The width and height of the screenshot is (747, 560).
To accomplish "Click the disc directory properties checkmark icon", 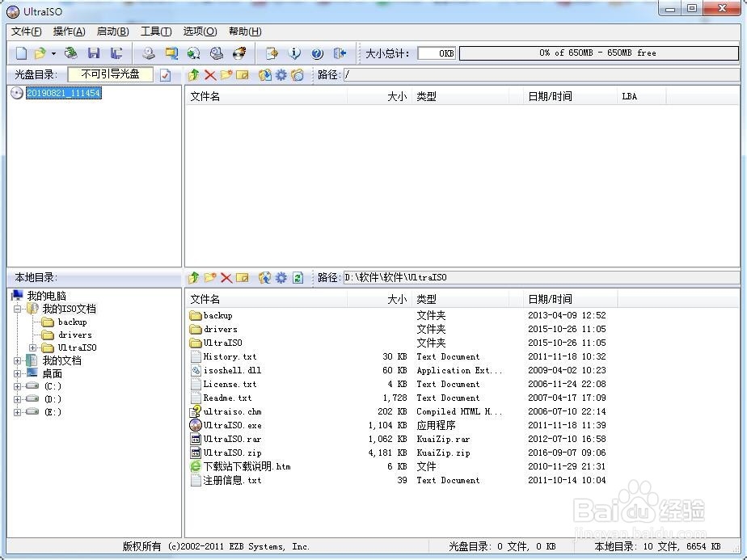I will tap(165, 75).
